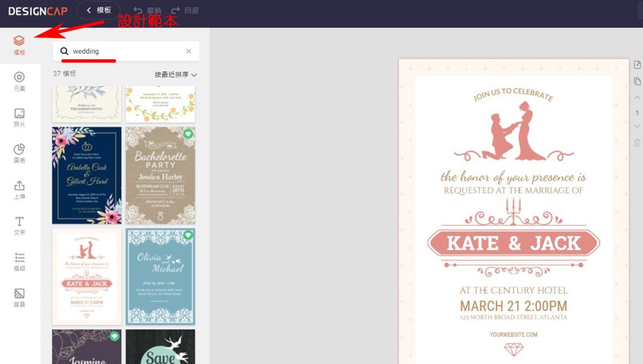This screenshot has width=643, height=364.
Task: Choose the Bachelorette Party template thumbnail
Action: pyautogui.click(x=160, y=176)
